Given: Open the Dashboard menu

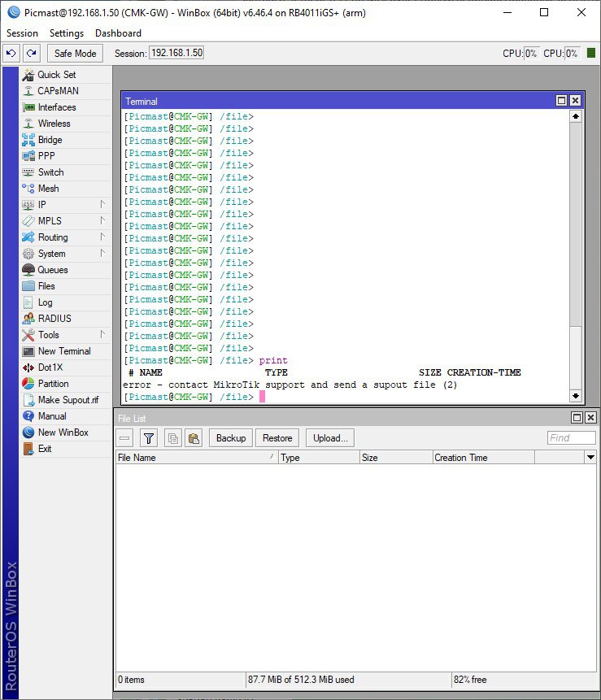Looking at the screenshot, I should tap(118, 33).
